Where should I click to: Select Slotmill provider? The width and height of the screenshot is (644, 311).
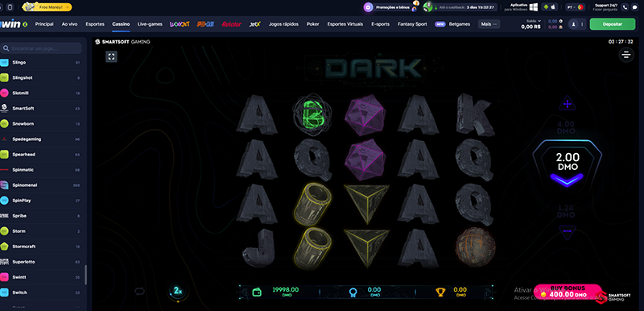[x=41, y=93]
